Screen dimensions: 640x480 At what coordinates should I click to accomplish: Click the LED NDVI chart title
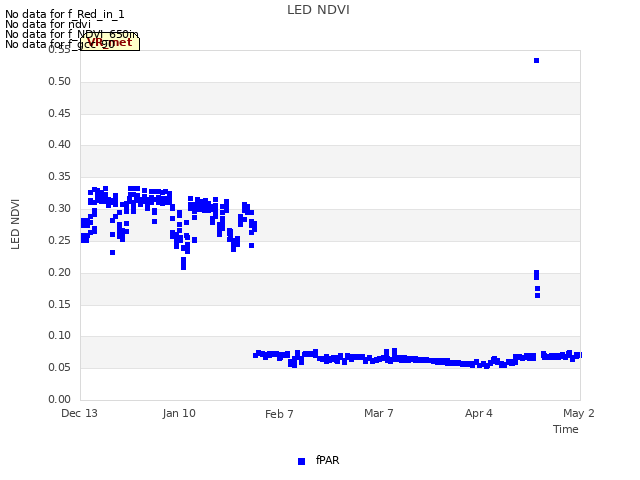318,10
